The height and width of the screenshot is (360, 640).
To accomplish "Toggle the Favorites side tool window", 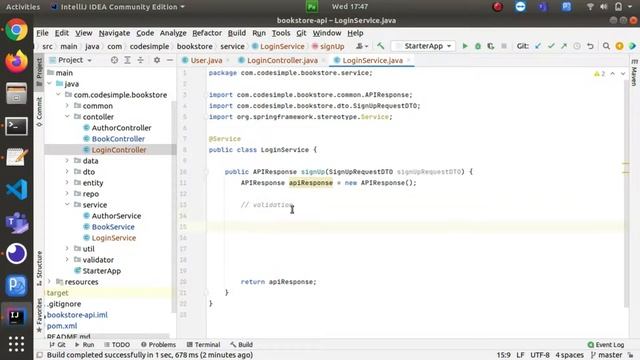I will pos(39,315).
